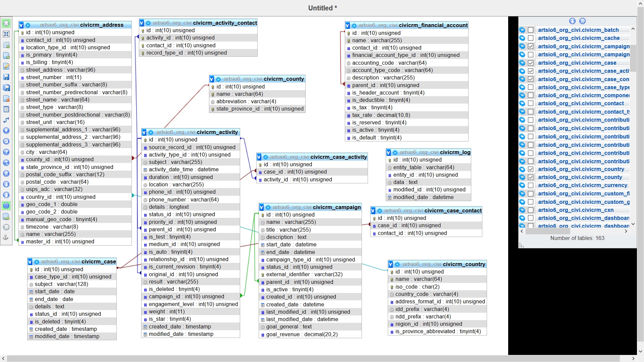The image size is (644, 362).
Task: Open artsio6_org_civi.civicrm_batch link in list
Action: pos(578,30)
